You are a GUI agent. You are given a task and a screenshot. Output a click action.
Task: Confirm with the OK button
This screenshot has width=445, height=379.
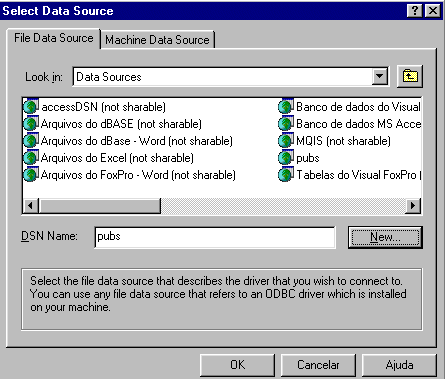237,365
